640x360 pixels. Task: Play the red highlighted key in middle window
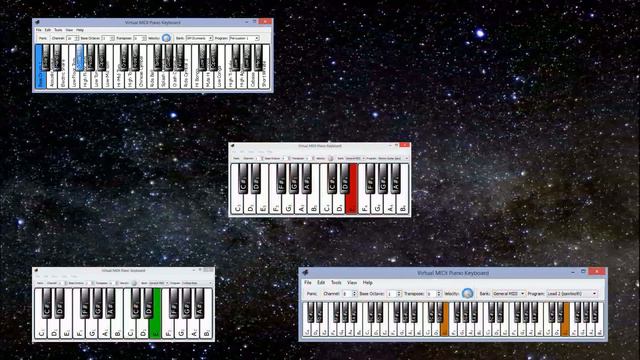point(351,200)
